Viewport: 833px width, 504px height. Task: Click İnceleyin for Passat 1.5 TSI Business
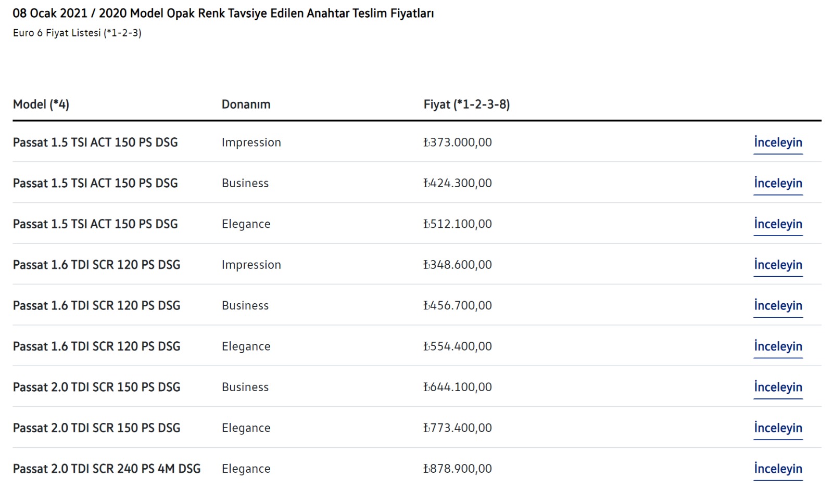(778, 183)
